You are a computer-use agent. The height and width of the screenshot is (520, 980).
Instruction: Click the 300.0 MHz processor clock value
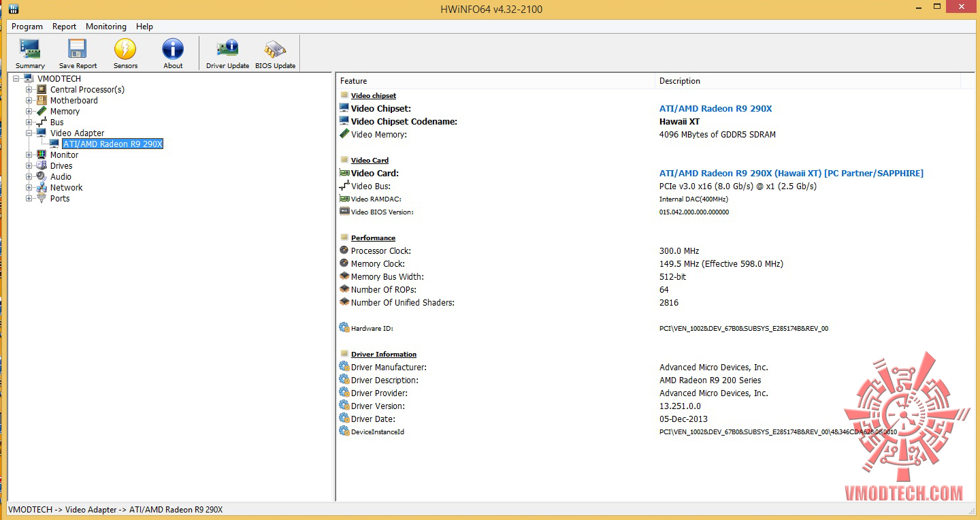(x=679, y=250)
